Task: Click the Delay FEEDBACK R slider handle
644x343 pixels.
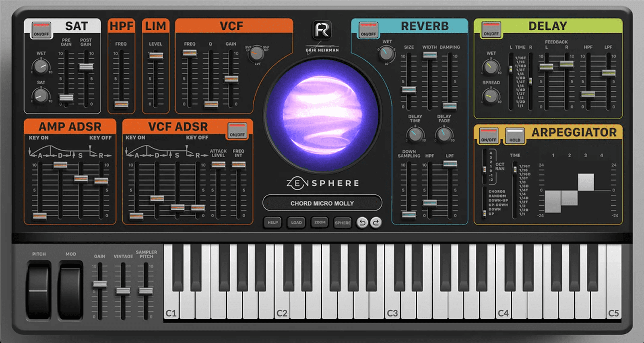Action: coord(566,64)
